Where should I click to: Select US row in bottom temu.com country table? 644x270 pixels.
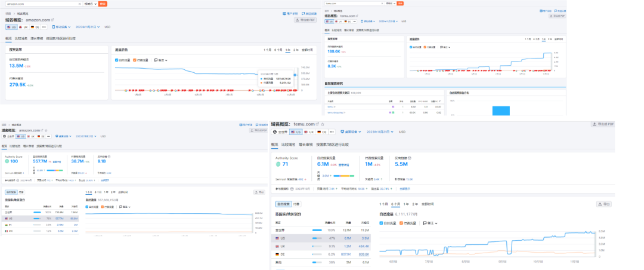point(322,238)
